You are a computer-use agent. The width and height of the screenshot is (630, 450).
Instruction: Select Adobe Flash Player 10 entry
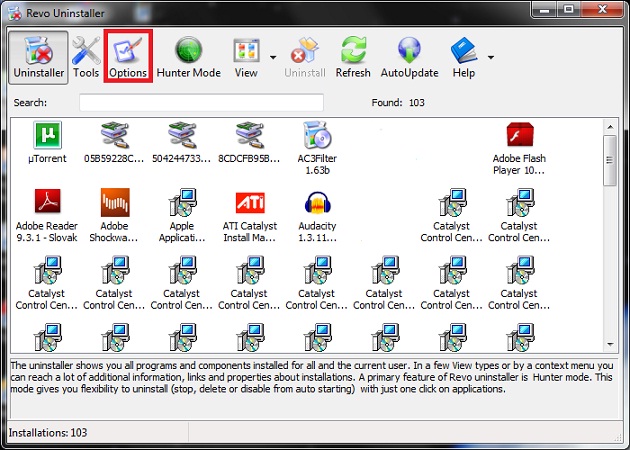(x=519, y=148)
